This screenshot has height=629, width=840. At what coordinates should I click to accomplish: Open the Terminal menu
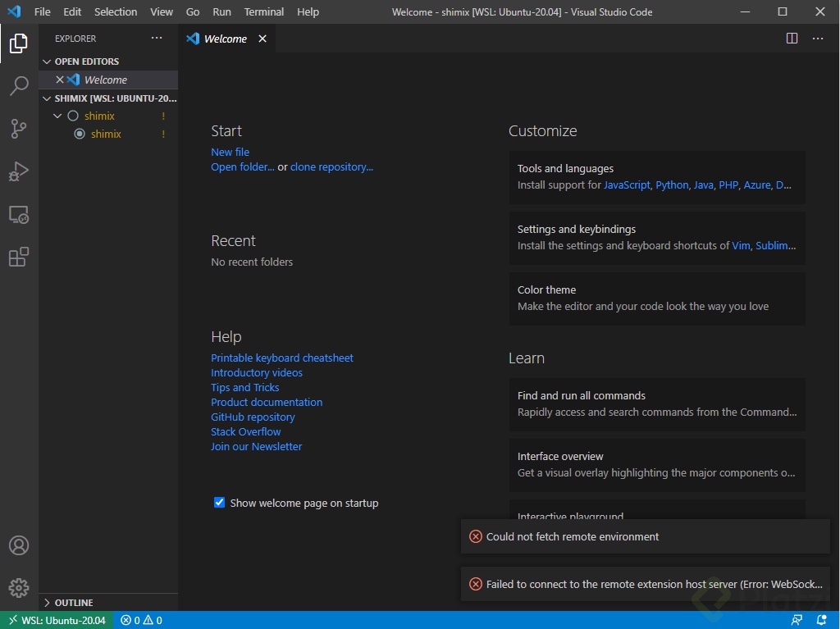[x=264, y=11]
